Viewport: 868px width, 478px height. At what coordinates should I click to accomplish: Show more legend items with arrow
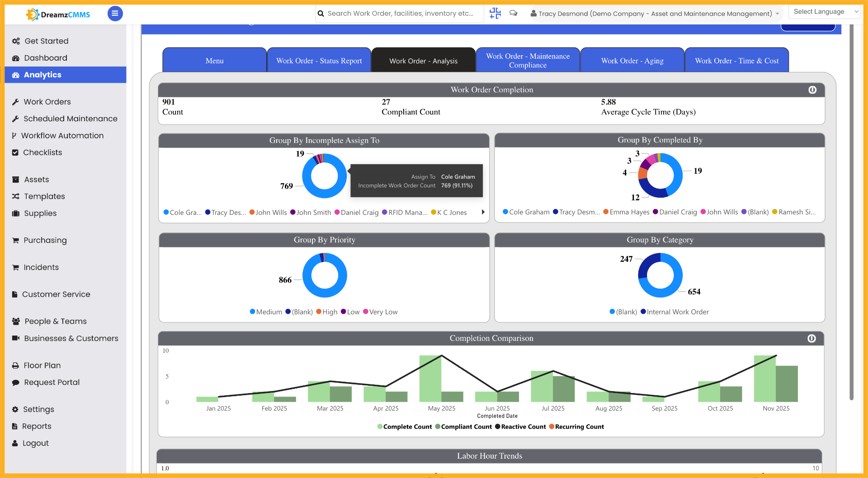pos(483,212)
